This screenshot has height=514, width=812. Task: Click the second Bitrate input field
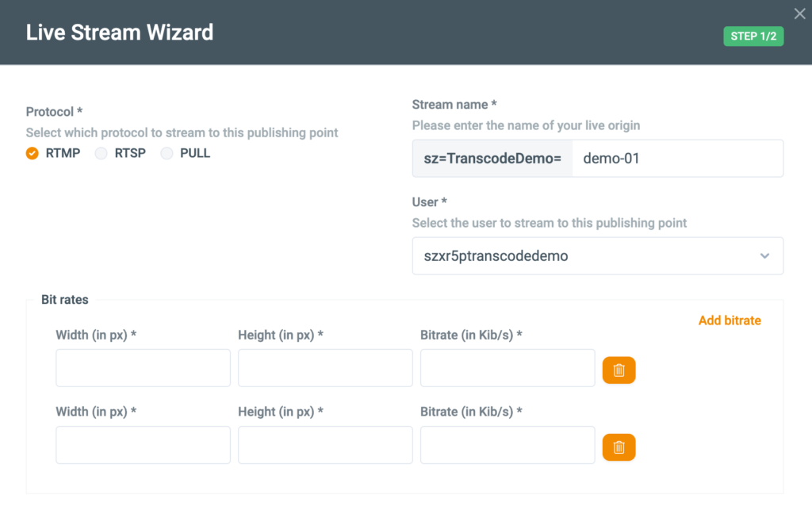[x=507, y=444]
